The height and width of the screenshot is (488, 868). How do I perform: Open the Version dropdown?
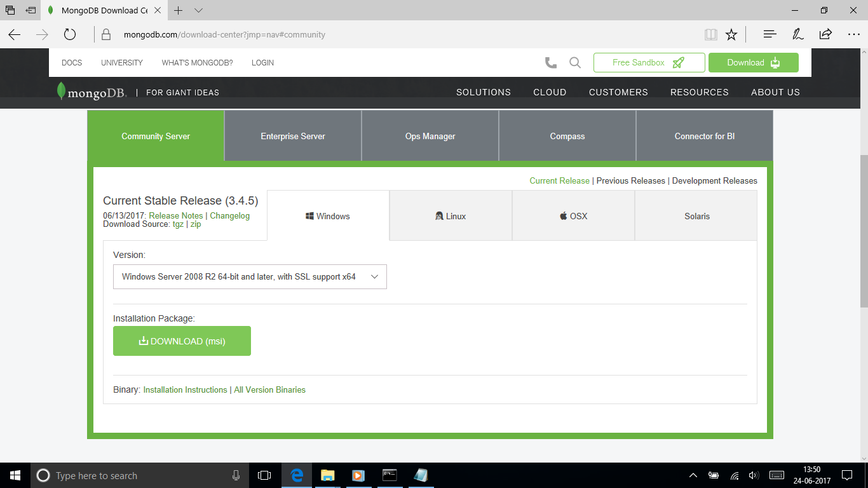point(250,276)
